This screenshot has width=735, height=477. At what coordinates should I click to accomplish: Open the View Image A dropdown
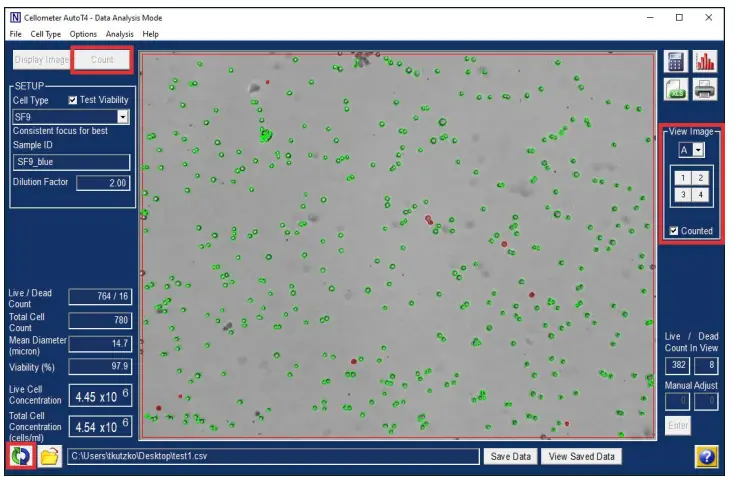tap(698, 150)
